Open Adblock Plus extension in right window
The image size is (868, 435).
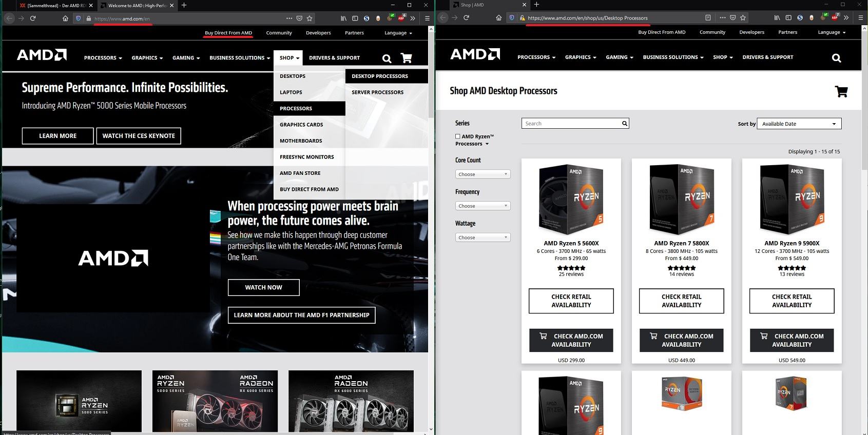[835, 17]
